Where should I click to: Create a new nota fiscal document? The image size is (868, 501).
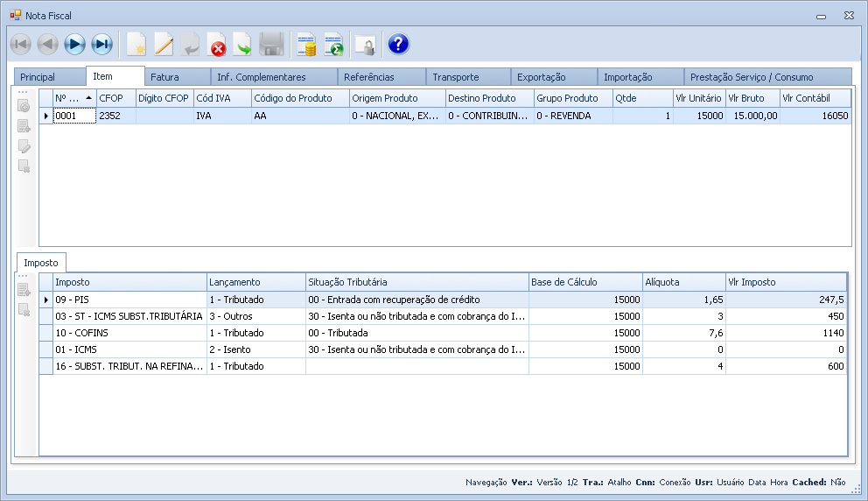tap(136, 44)
